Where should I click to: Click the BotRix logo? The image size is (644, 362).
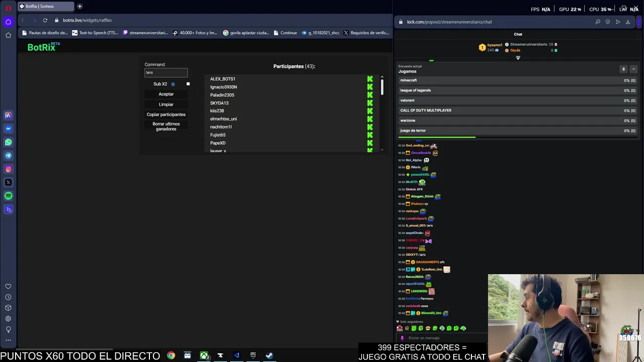coord(44,47)
